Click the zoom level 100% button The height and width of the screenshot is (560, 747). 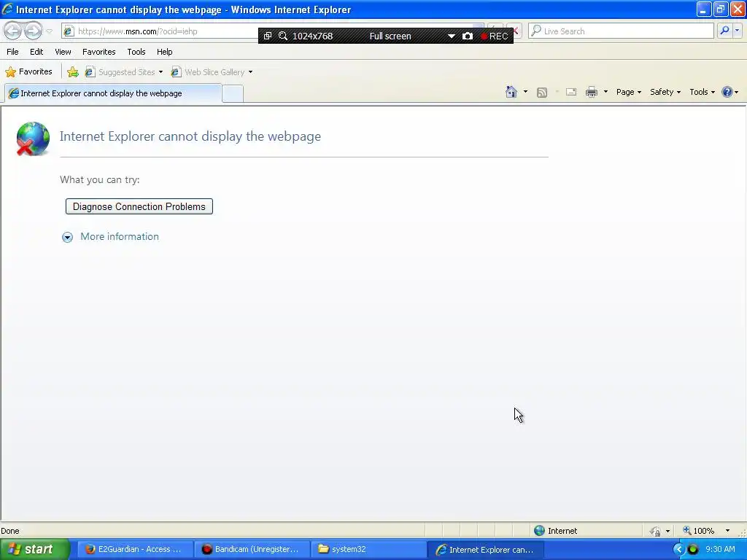click(698, 531)
